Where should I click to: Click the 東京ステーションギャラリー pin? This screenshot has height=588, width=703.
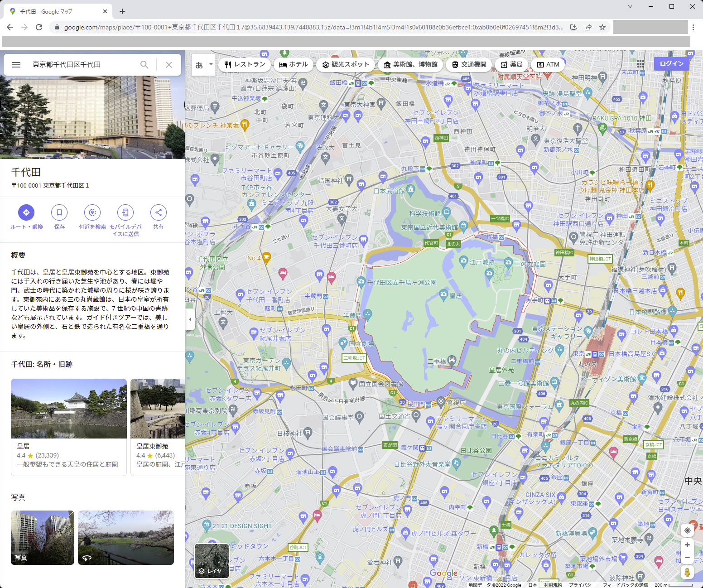tap(588, 331)
